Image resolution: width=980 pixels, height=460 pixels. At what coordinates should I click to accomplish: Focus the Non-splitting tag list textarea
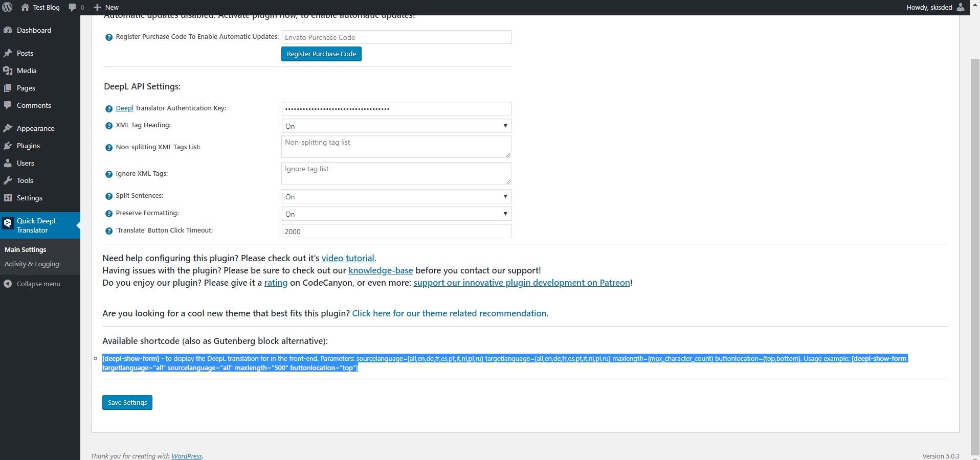[396, 147]
